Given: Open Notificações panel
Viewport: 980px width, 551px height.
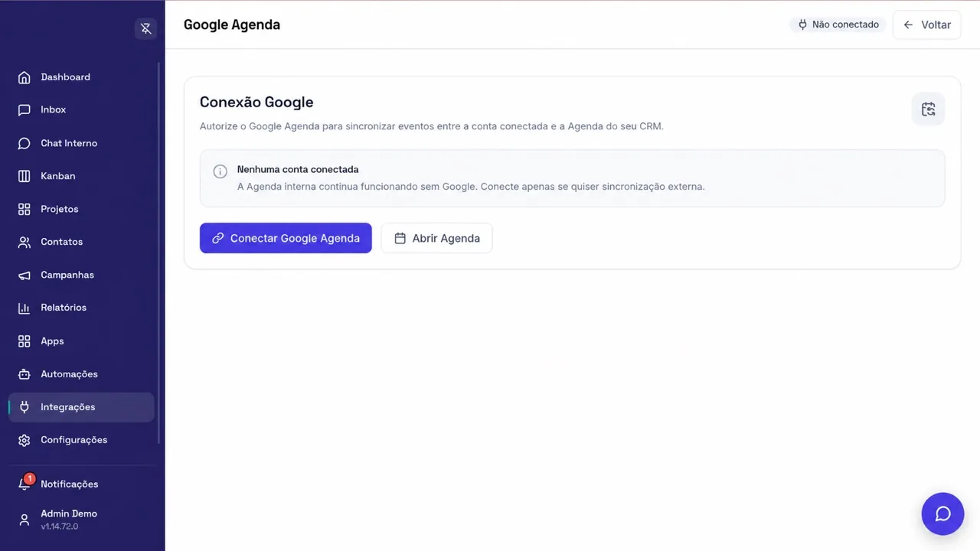Looking at the screenshot, I should 81,484.
